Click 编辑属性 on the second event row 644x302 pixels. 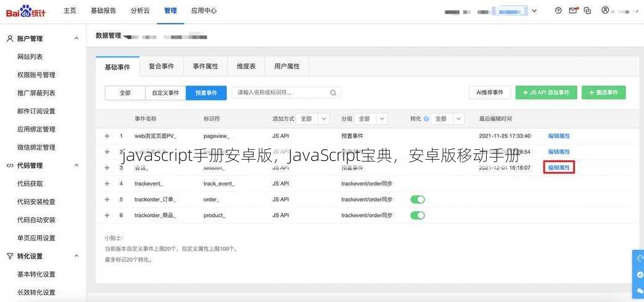pyautogui.click(x=559, y=152)
